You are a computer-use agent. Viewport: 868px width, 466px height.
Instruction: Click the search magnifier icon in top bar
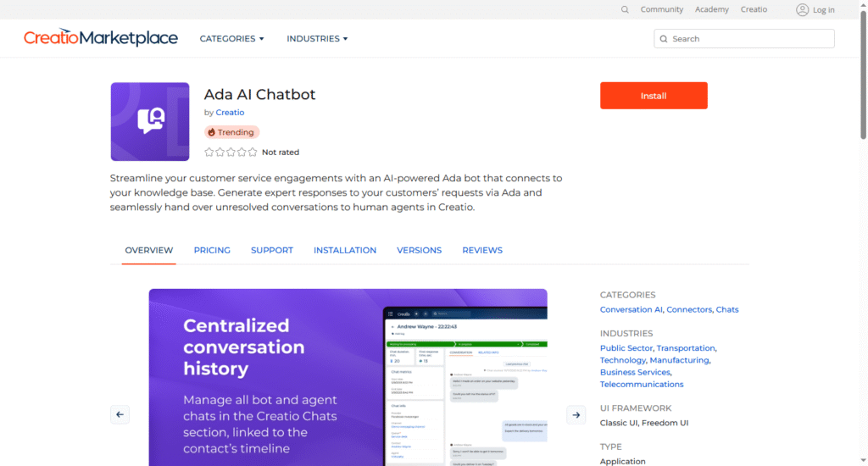[625, 9]
